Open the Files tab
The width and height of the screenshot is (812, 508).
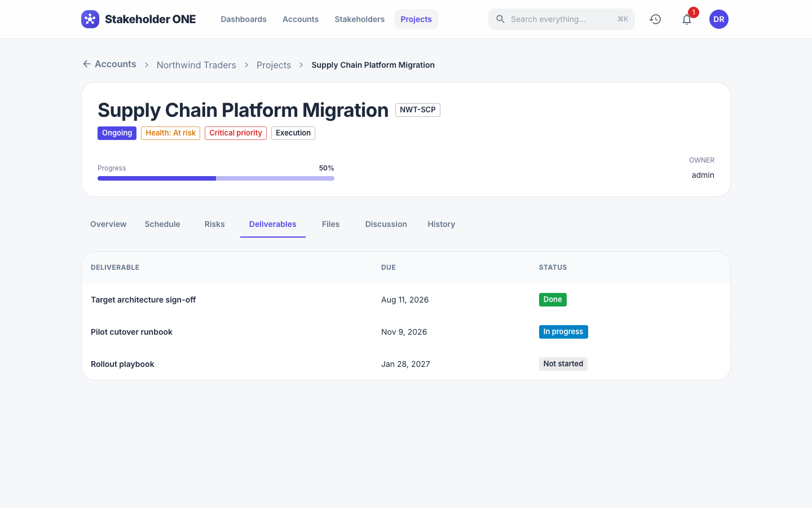(x=331, y=224)
